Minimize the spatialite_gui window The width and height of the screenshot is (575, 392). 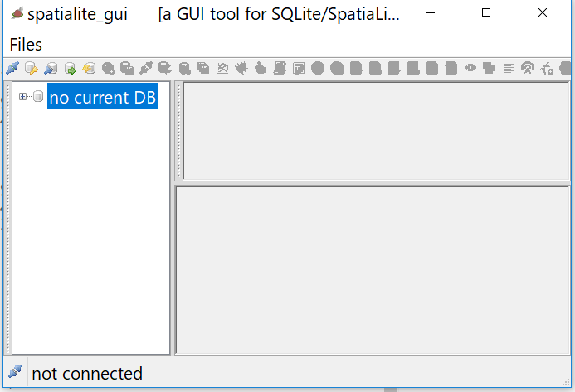coord(431,12)
